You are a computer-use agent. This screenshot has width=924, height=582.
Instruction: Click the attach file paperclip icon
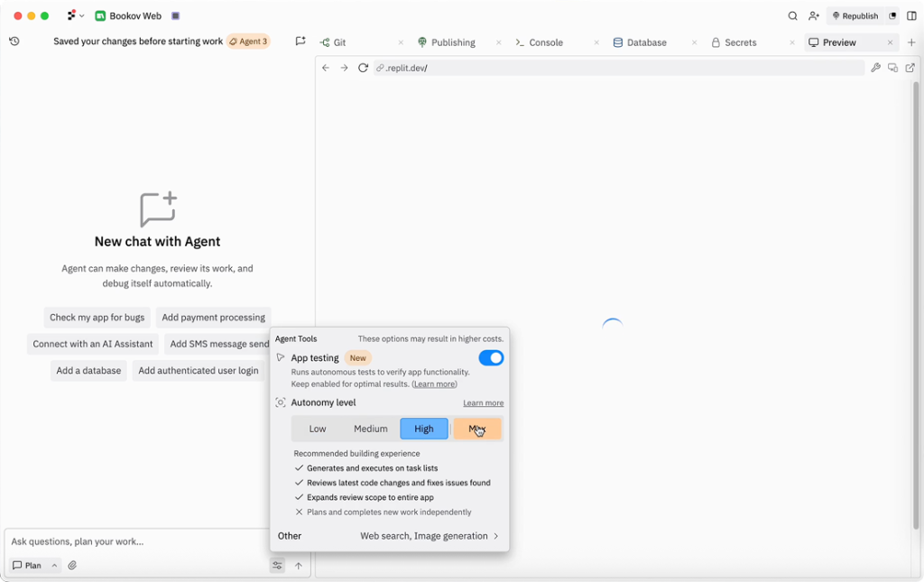click(x=72, y=566)
